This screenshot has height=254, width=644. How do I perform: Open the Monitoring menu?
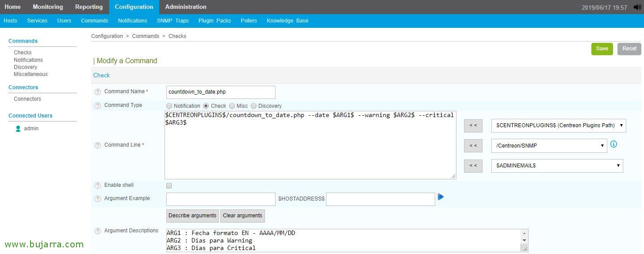(48, 7)
